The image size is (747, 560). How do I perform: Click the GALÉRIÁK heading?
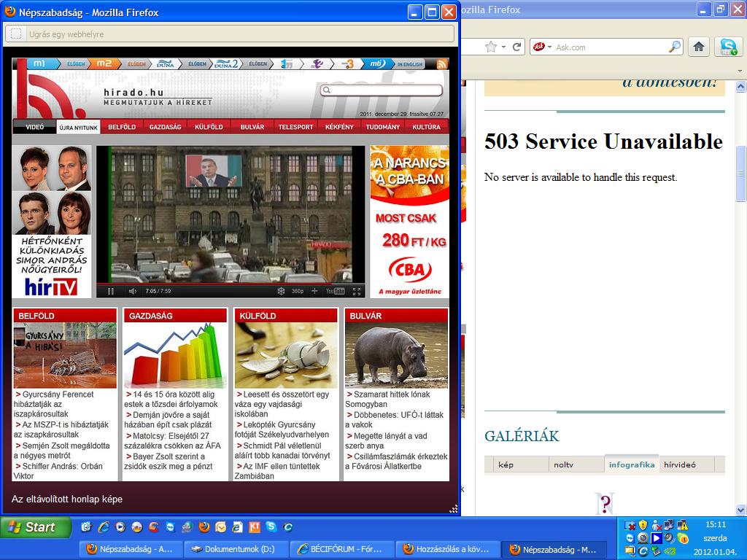(522, 436)
